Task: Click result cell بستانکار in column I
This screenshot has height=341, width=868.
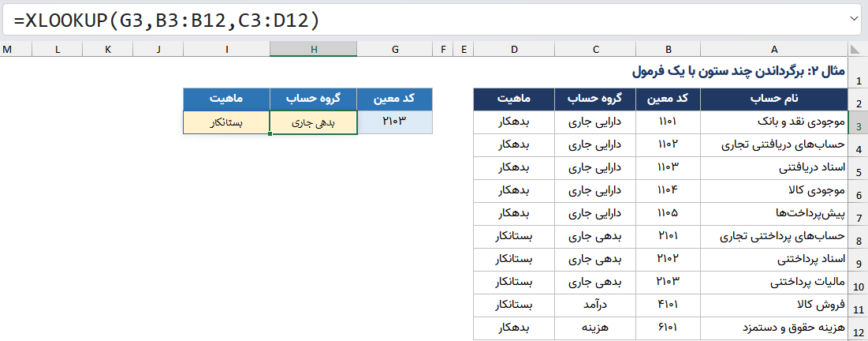Action: click(227, 122)
